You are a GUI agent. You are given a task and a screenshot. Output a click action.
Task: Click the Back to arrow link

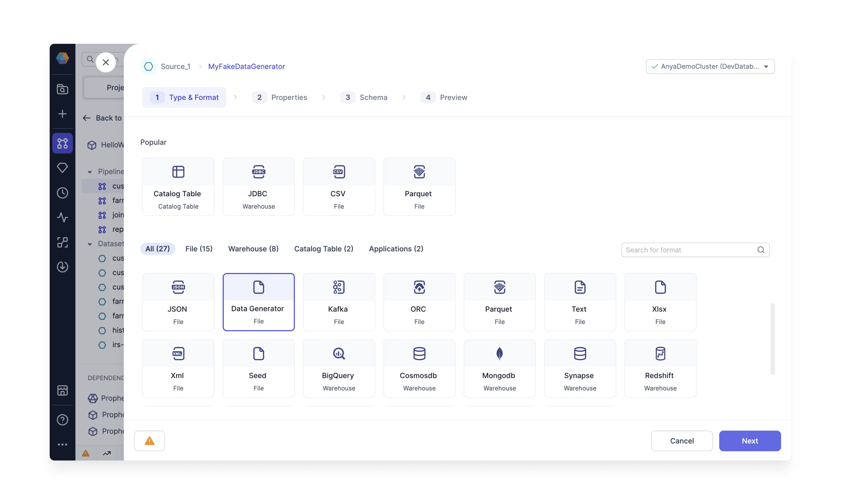point(102,118)
